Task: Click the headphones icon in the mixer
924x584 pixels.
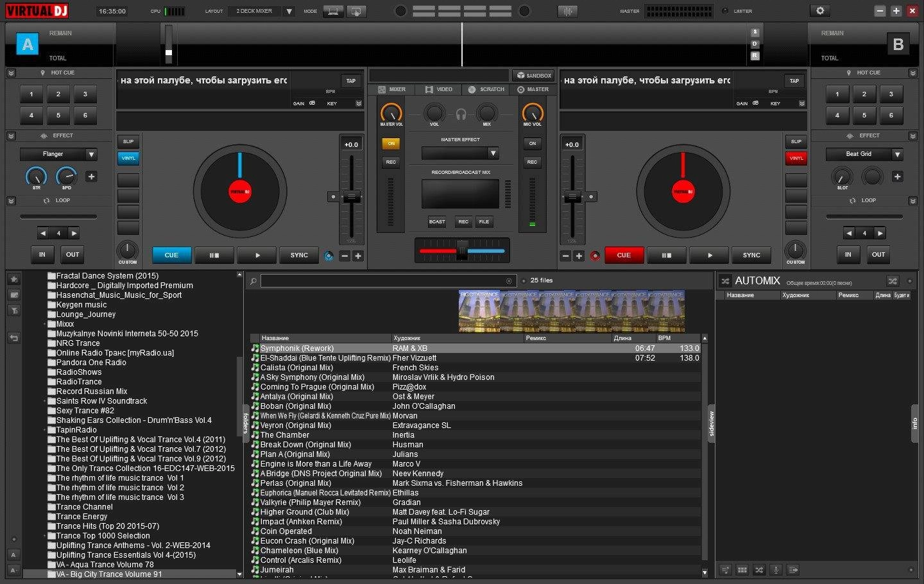Action: pyautogui.click(x=461, y=114)
